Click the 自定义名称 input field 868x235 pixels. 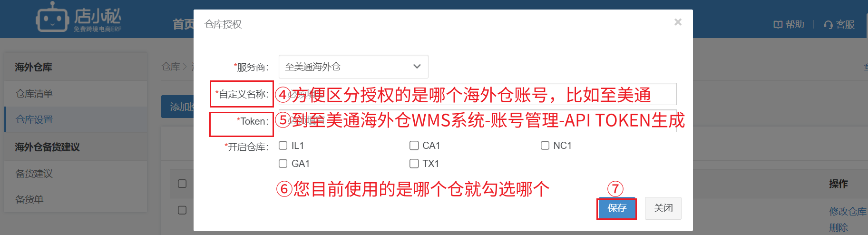pyautogui.click(x=478, y=94)
